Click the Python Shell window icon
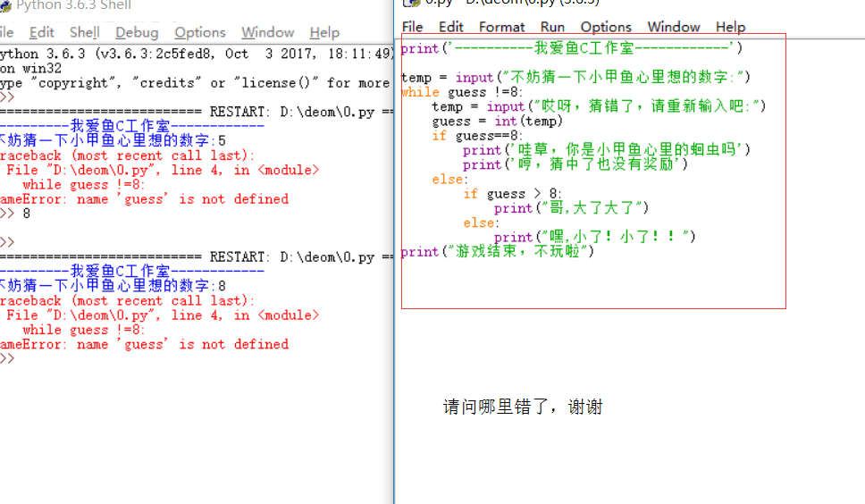This screenshot has width=865, height=504. (x=5, y=5)
